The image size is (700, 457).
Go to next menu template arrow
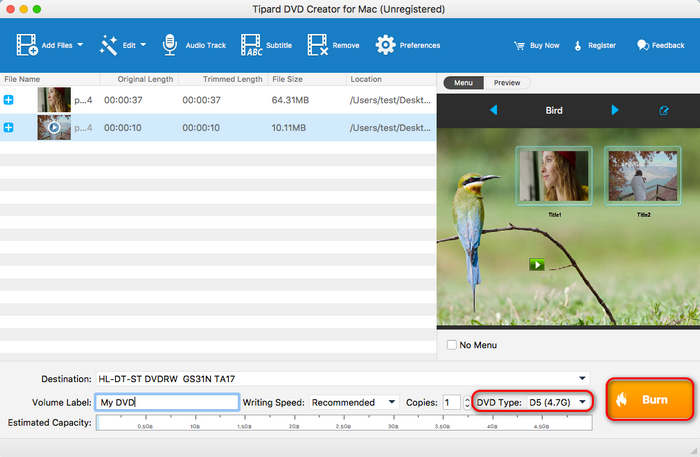click(x=615, y=110)
